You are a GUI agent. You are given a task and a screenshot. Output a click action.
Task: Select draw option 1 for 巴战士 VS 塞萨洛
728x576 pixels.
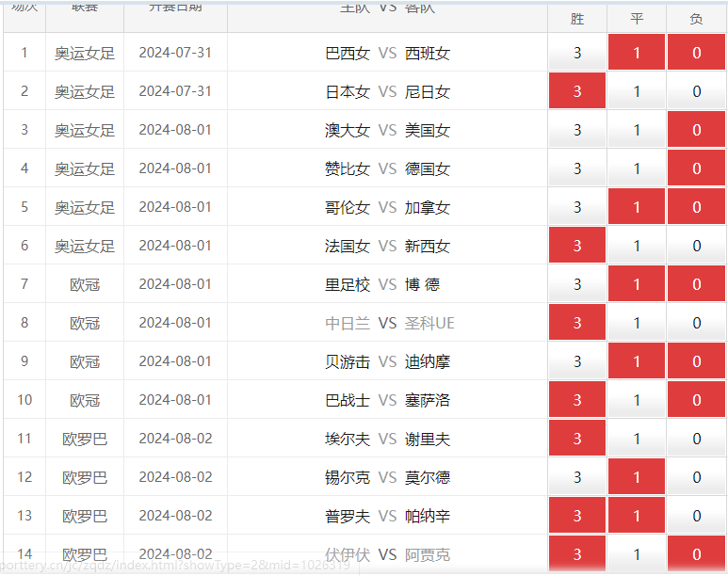point(637,399)
